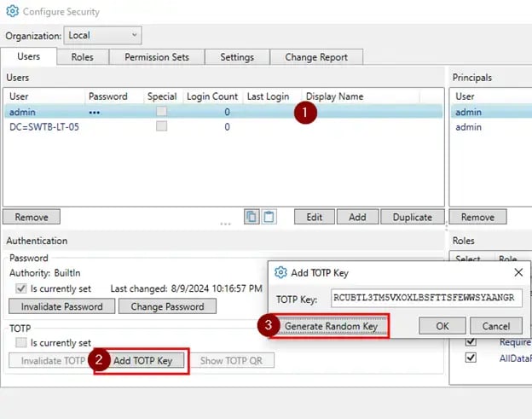Toggle the Special checkbox for admin user

161,112
